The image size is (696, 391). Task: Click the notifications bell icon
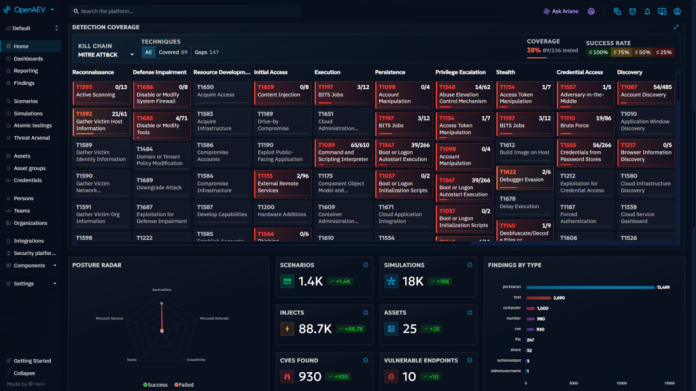(647, 12)
